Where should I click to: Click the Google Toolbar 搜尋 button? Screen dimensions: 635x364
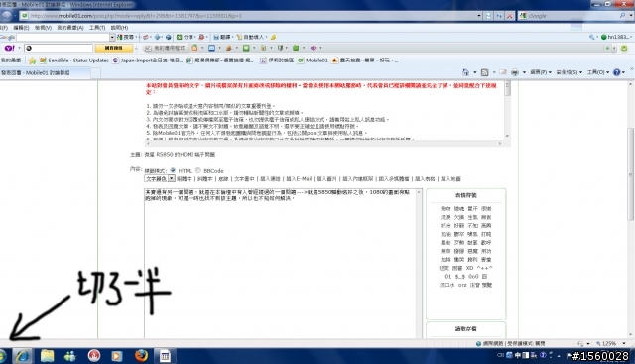click(x=126, y=37)
